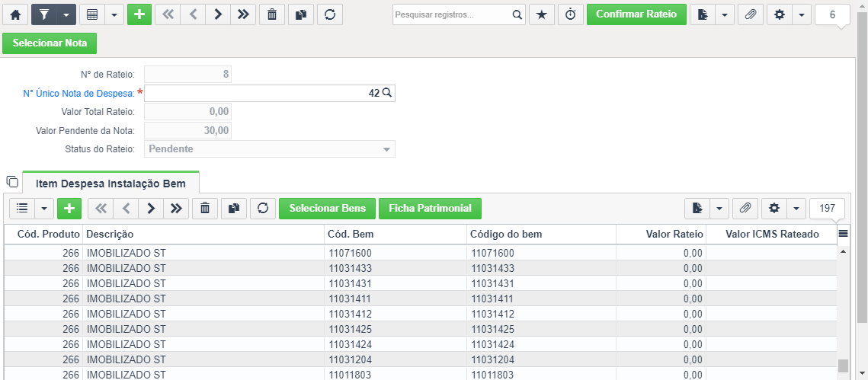Jump to first item in items toolbar
Image resolution: width=868 pixels, height=380 pixels.
point(100,208)
